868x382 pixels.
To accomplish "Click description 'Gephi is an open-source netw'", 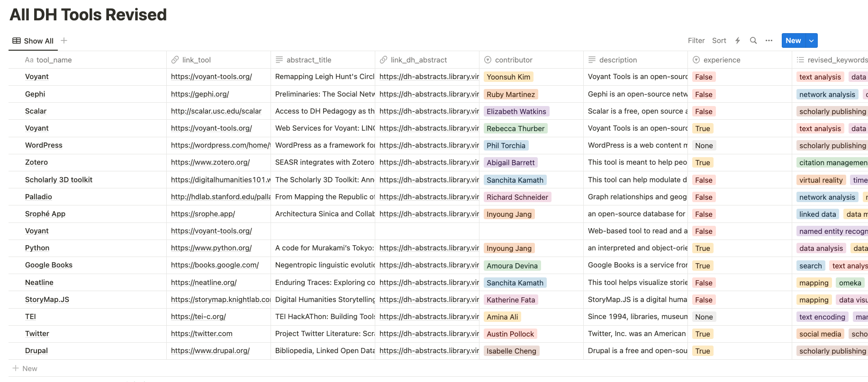I will tap(637, 94).
